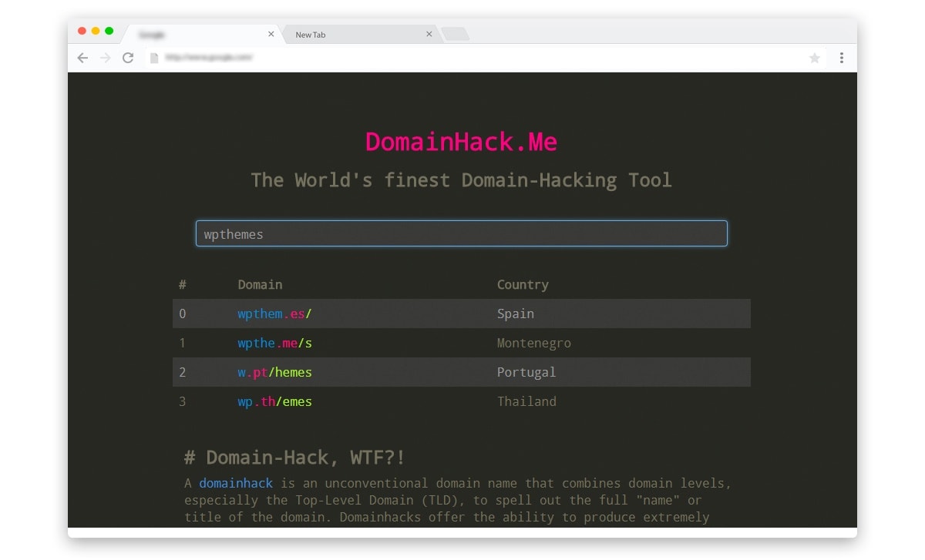Click row number 3 cell
Screen dimensions: 925x560
(x=183, y=401)
